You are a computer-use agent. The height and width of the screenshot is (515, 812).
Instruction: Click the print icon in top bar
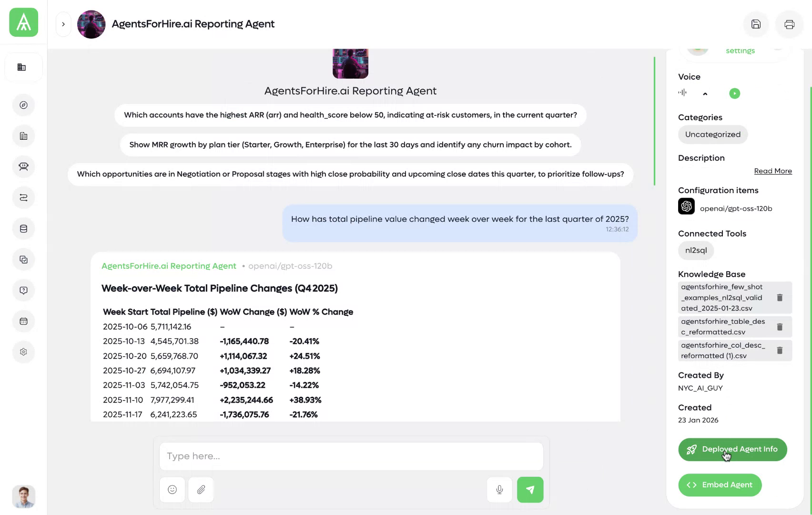point(789,24)
